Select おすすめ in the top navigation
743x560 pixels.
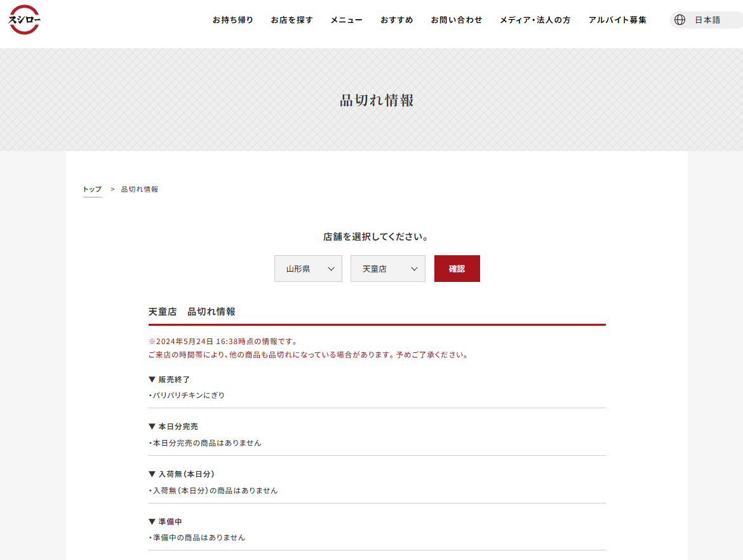click(x=397, y=20)
